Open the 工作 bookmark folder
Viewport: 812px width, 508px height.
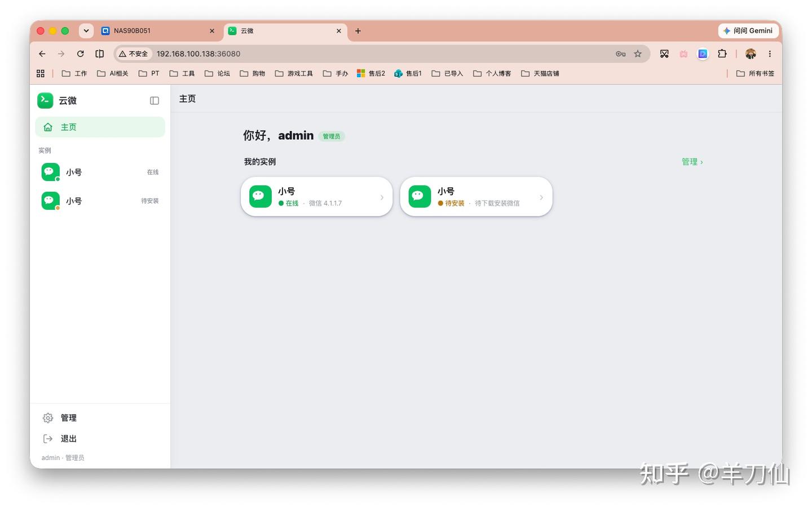tap(74, 73)
